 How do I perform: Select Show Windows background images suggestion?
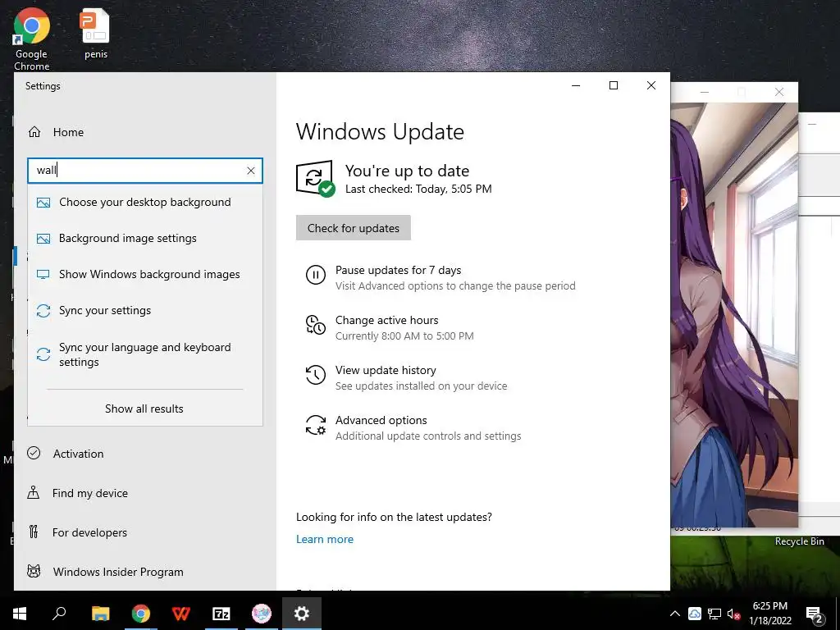click(144, 274)
